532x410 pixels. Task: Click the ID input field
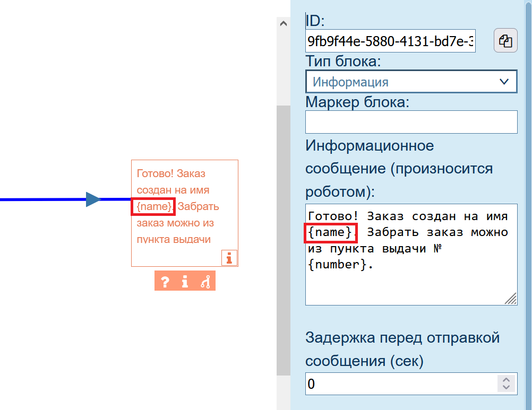tap(390, 41)
